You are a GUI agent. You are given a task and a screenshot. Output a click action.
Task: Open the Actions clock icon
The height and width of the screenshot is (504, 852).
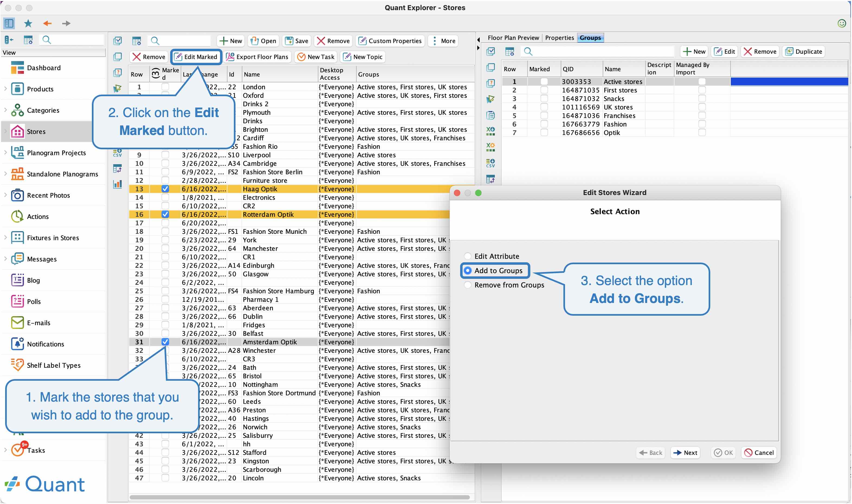coord(17,216)
